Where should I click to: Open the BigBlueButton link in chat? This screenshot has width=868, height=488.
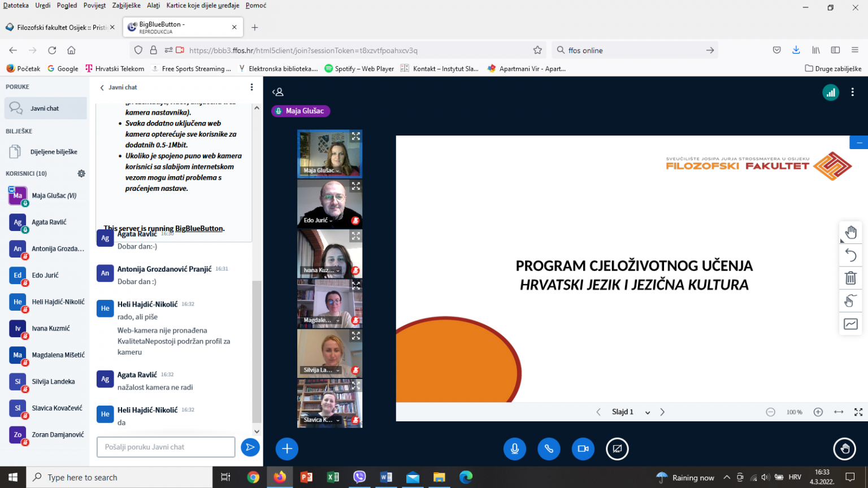click(x=199, y=229)
